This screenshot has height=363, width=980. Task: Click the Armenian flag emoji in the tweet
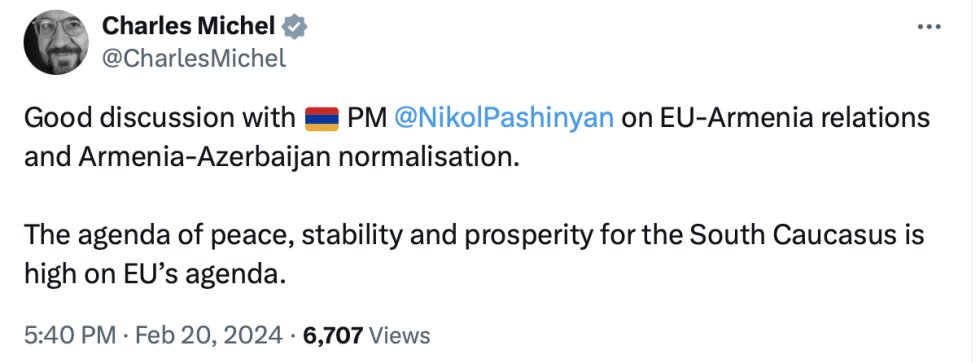(x=322, y=119)
